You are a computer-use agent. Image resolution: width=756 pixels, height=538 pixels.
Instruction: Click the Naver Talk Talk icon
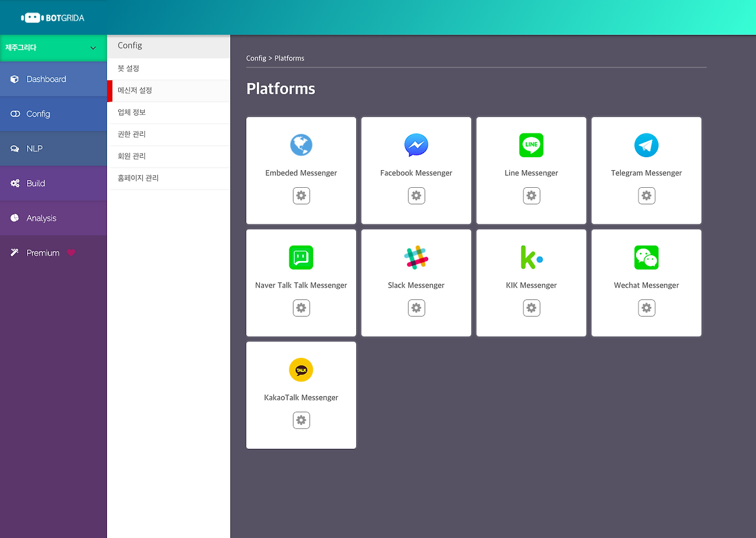[x=301, y=257]
